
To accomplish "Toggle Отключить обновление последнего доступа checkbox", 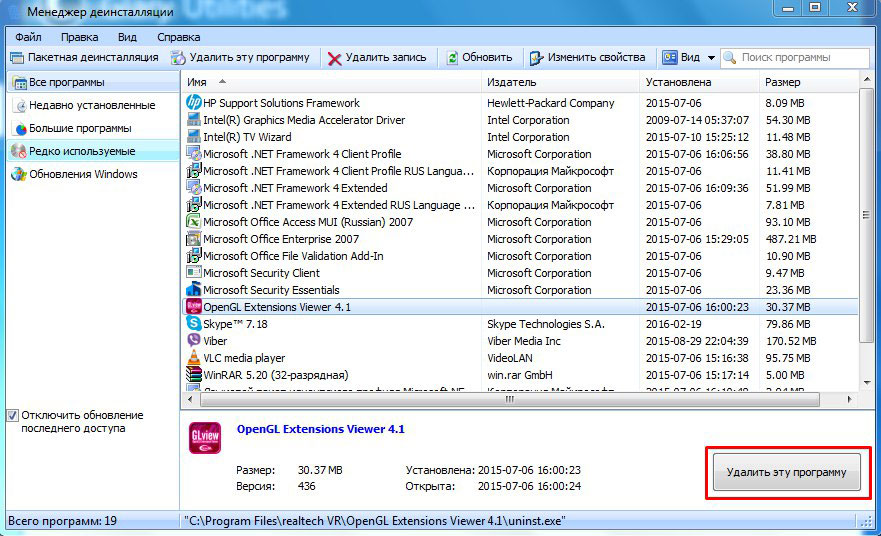I will (x=13, y=415).
